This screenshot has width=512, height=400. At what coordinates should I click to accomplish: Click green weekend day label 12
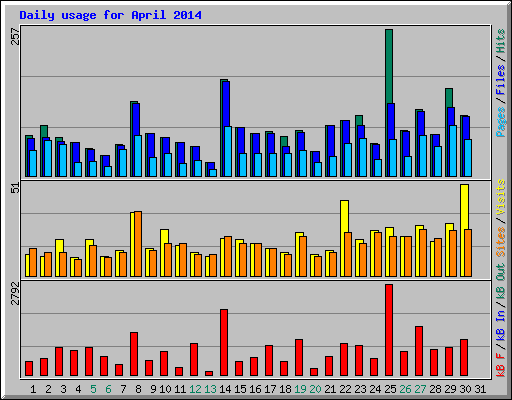(195, 389)
